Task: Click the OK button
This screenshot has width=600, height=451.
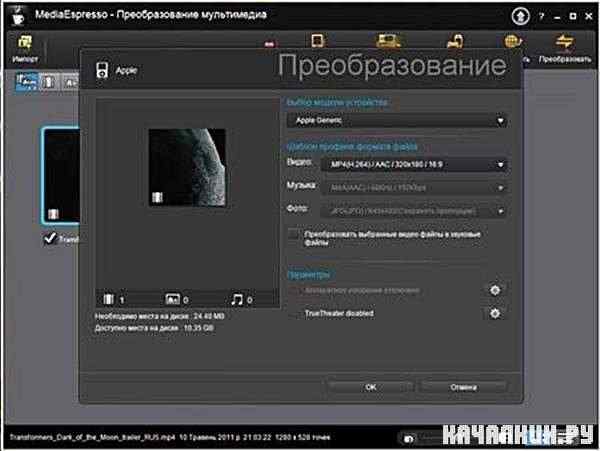Action: 371,387
